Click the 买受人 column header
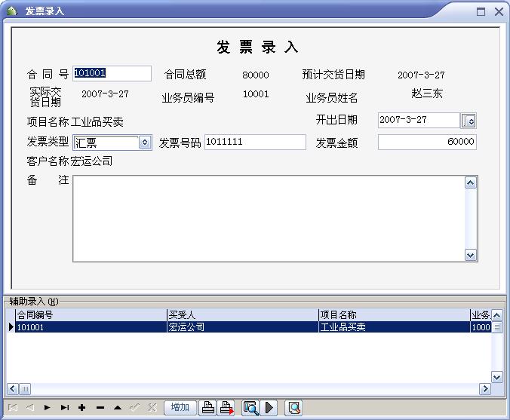Viewport: 510px width, 420px height. click(x=243, y=315)
